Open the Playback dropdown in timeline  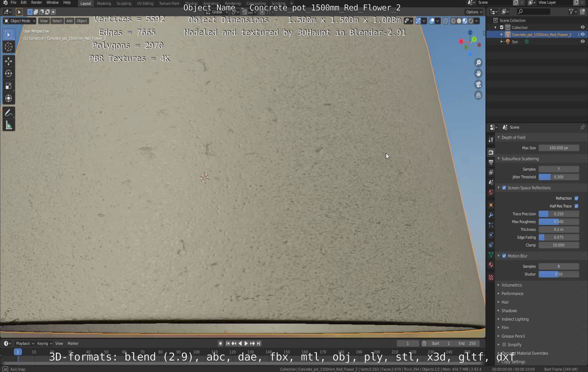pyautogui.click(x=25, y=343)
